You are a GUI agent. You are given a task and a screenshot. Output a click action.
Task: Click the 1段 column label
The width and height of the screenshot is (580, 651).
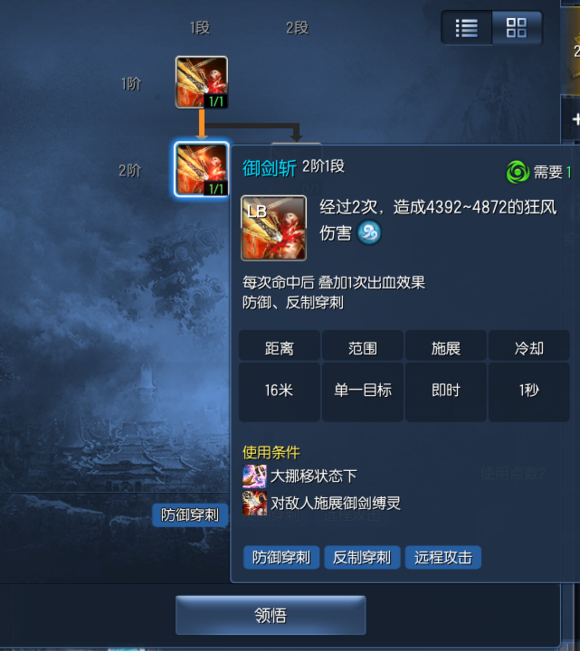(x=200, y=28)
